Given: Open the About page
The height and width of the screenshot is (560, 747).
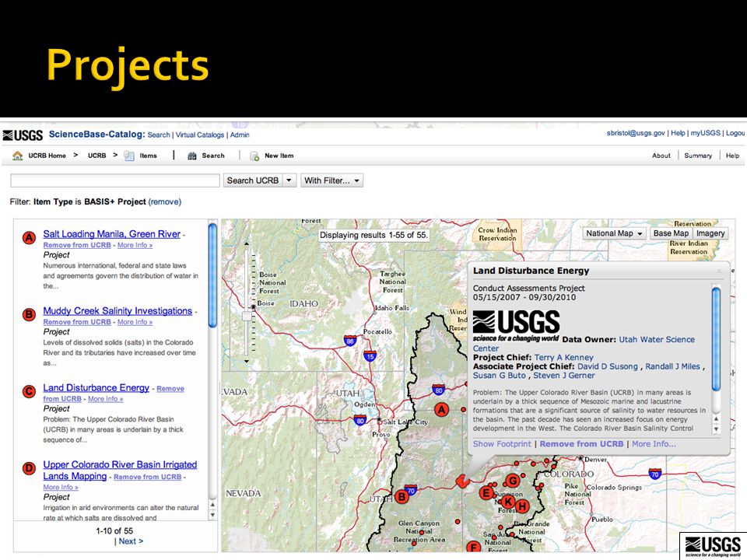Looking at the screenshot, I should (x=661, y=156).
